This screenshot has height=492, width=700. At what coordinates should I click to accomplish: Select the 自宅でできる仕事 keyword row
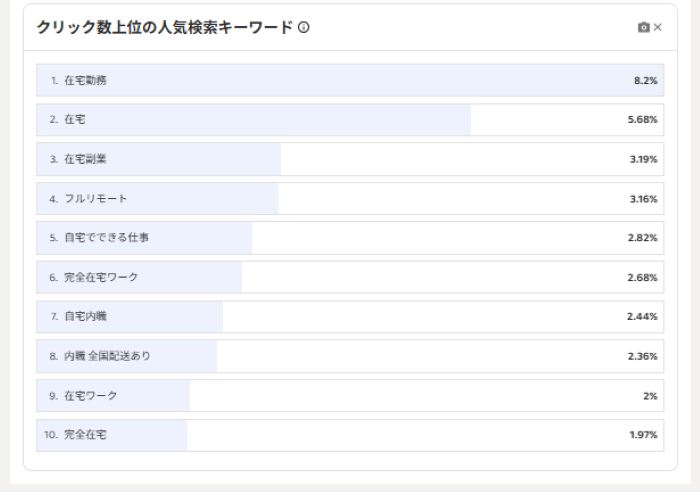click(x=350, y=238)
